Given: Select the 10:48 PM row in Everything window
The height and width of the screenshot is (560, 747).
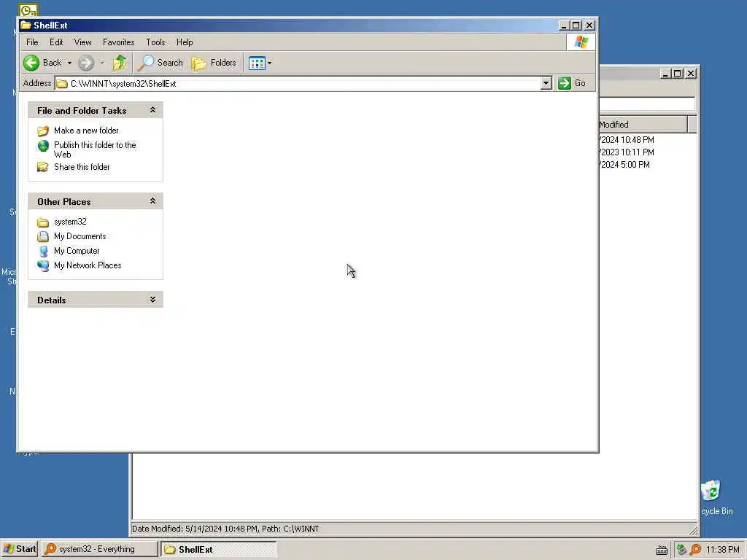Looking at the screenshot, I should (x=647, y=139).
